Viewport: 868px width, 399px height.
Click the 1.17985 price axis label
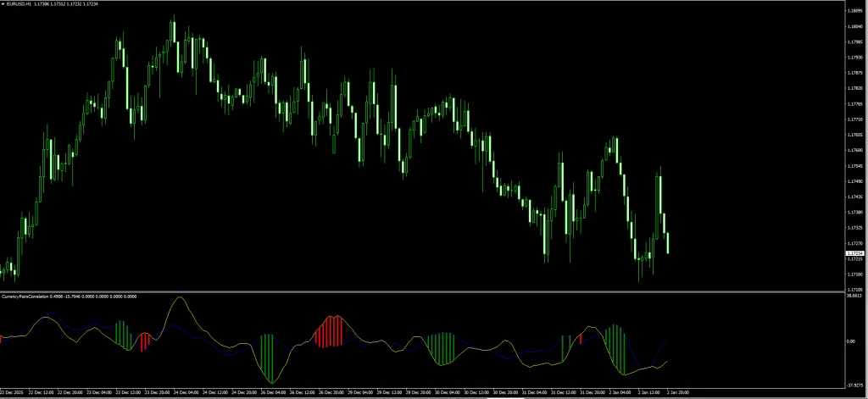855,42
